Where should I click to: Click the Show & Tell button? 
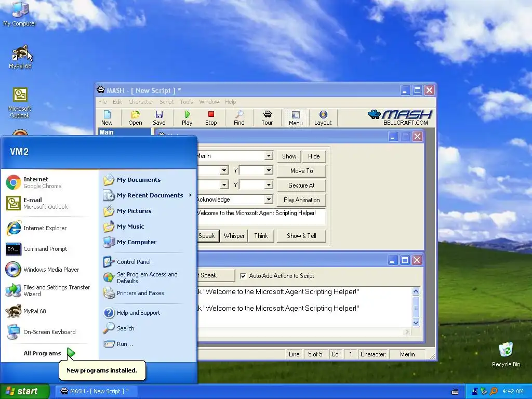tap(301, 236)
